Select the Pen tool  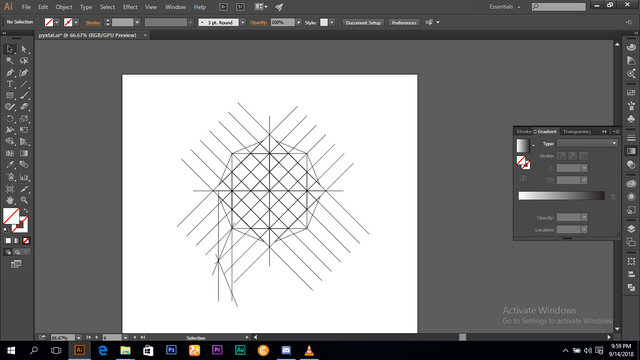[9, 73]
